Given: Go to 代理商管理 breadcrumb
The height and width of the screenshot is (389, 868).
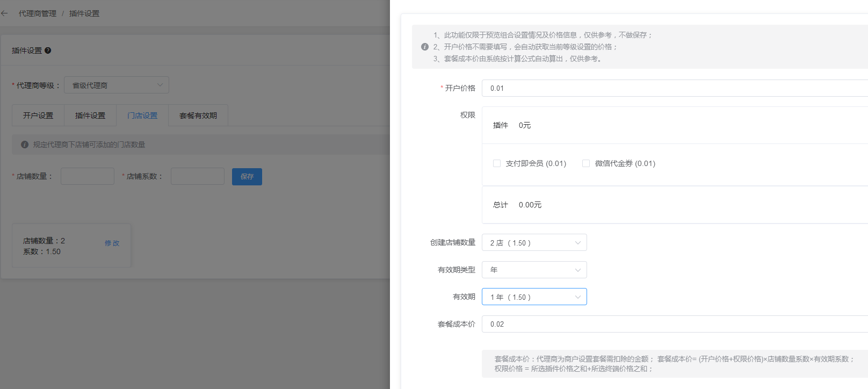Looking at the screenshot, I should [38, 13].
